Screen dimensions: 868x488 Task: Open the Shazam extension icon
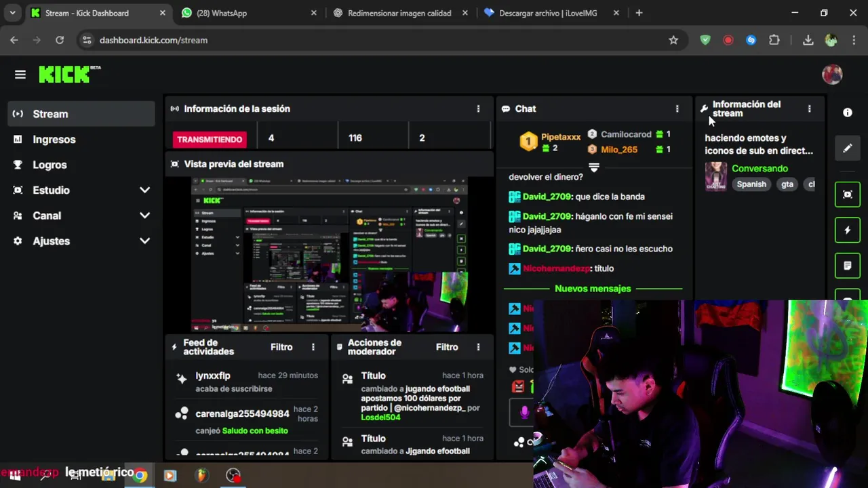click(751, 40)
